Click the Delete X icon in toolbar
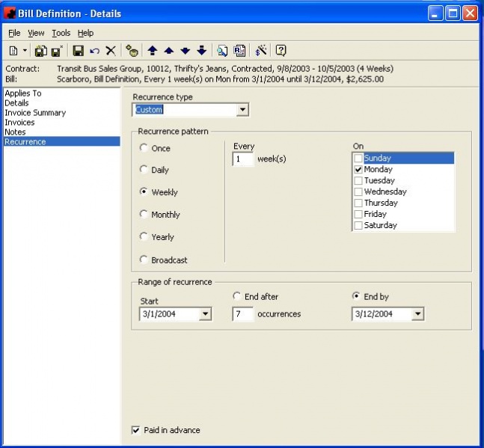Screen dimensions: 484x448 (x=111, y=51)
